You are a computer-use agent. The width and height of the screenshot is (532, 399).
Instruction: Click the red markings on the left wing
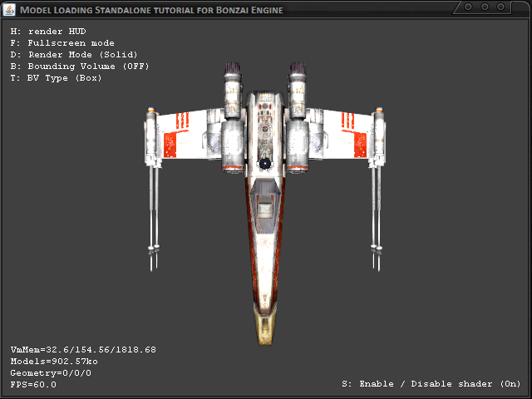[175, 133]
